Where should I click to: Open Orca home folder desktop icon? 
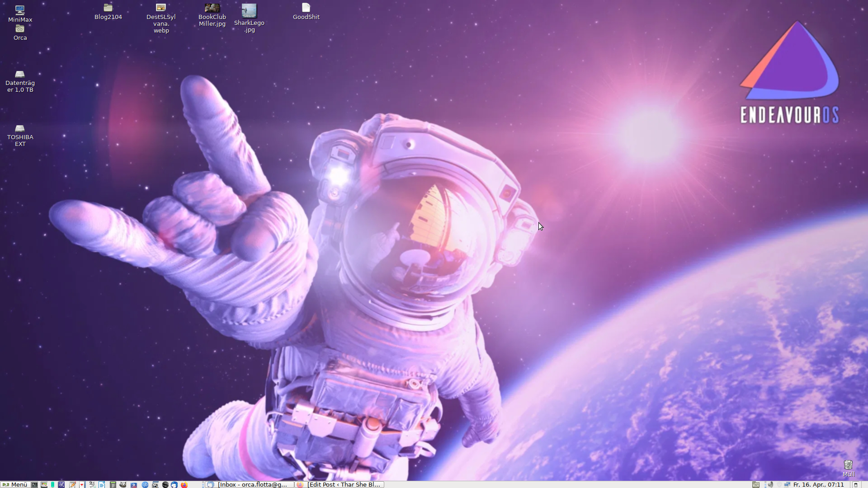pyautogui.click(x=20, y=33)
